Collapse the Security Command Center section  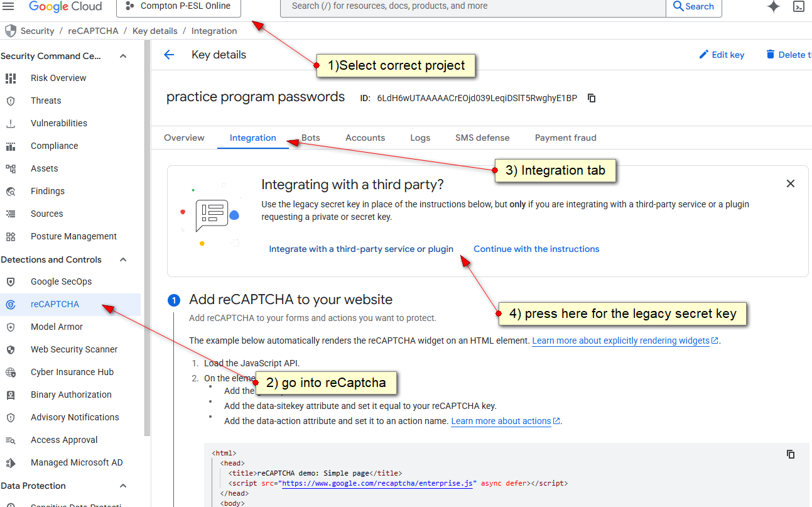[x=123, y=56]
